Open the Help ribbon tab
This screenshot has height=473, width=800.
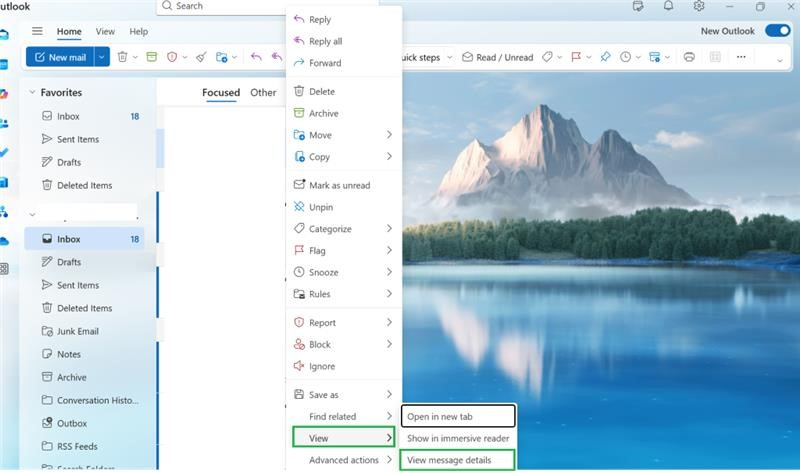pyautogui.click(x=138, y=32)
